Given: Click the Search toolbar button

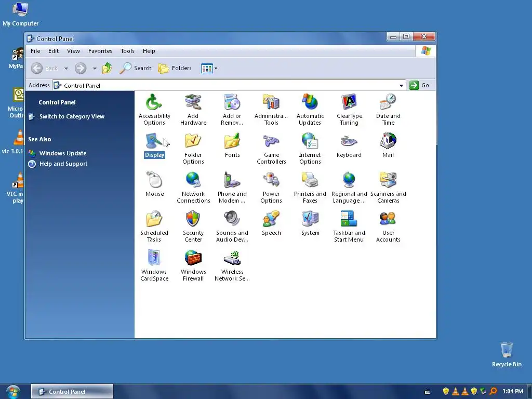Looking at the screenshot, I should point(136,68).
